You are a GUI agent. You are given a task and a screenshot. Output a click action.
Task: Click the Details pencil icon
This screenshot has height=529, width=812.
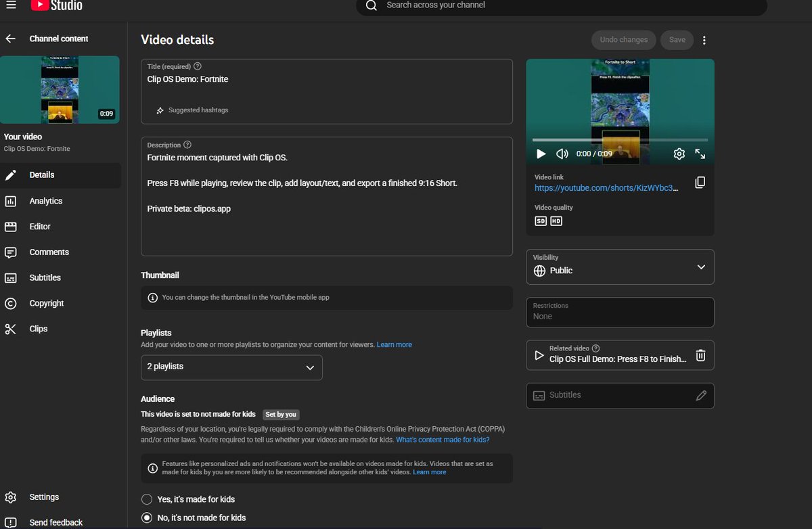11,175
